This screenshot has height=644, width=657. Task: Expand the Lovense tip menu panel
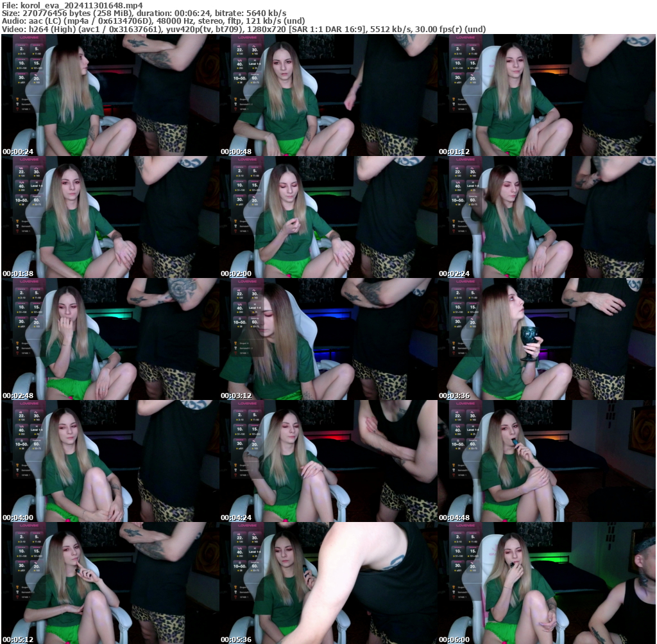[x=29, y=37]
